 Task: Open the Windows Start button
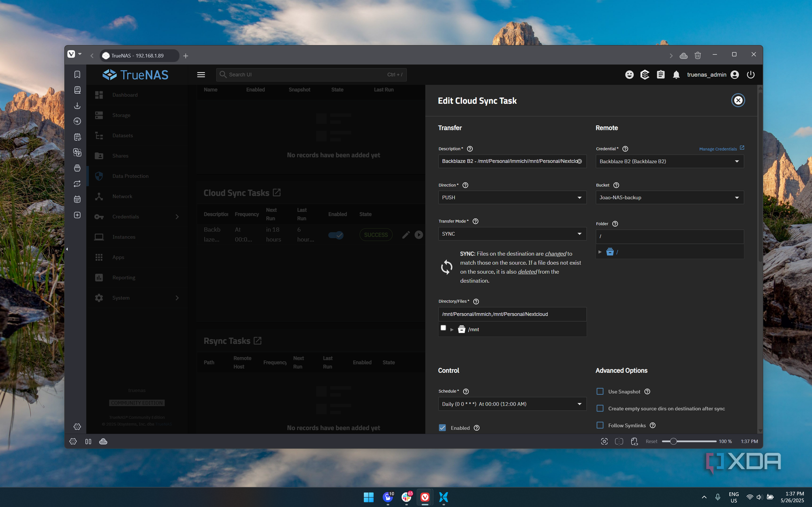pyautogui.click(x=369, y=497)
